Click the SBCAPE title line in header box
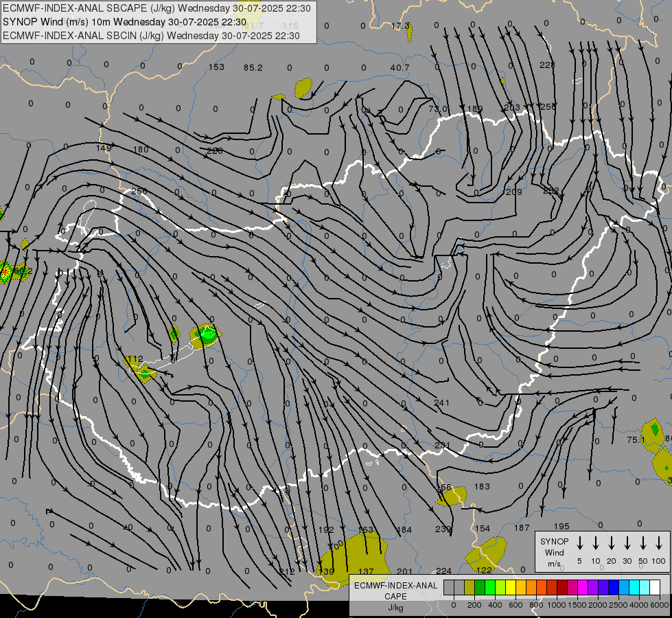This screenshot has width=672, height=618. coord(157,8)
